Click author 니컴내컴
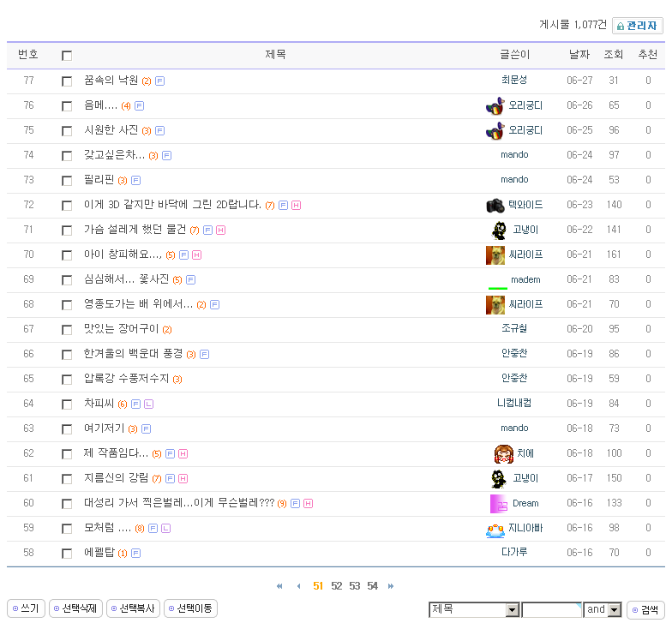Image resolution: width=672 pixels, height=629 pixels. (x=514, y=403)
